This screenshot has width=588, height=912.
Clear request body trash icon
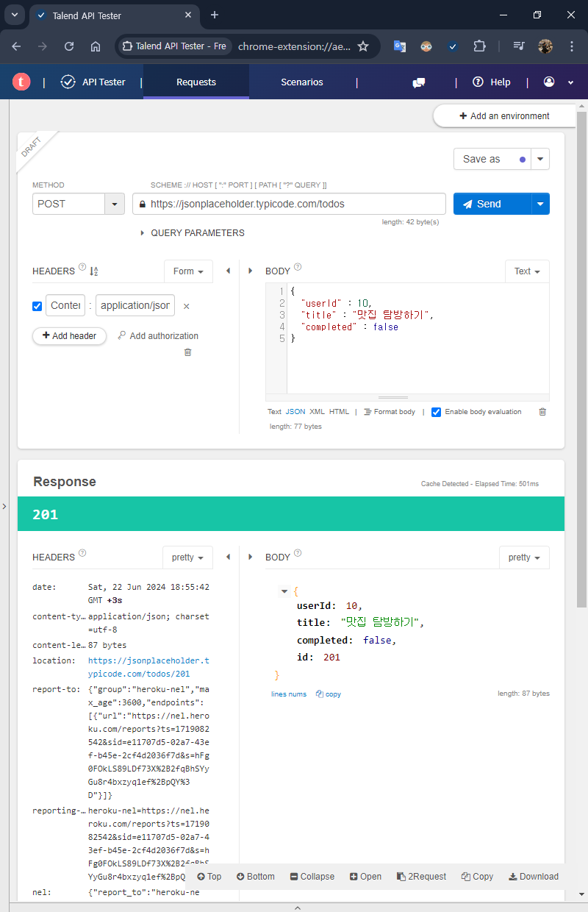[542, 412]
